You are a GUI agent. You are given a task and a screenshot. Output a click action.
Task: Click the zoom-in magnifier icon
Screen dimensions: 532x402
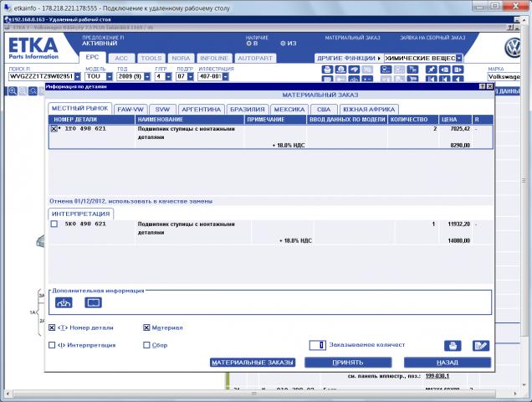coord(13,91)
